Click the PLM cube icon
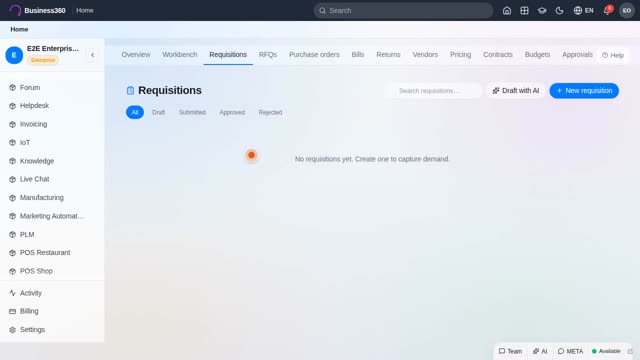Screen dimensions: 640x360 12,235
